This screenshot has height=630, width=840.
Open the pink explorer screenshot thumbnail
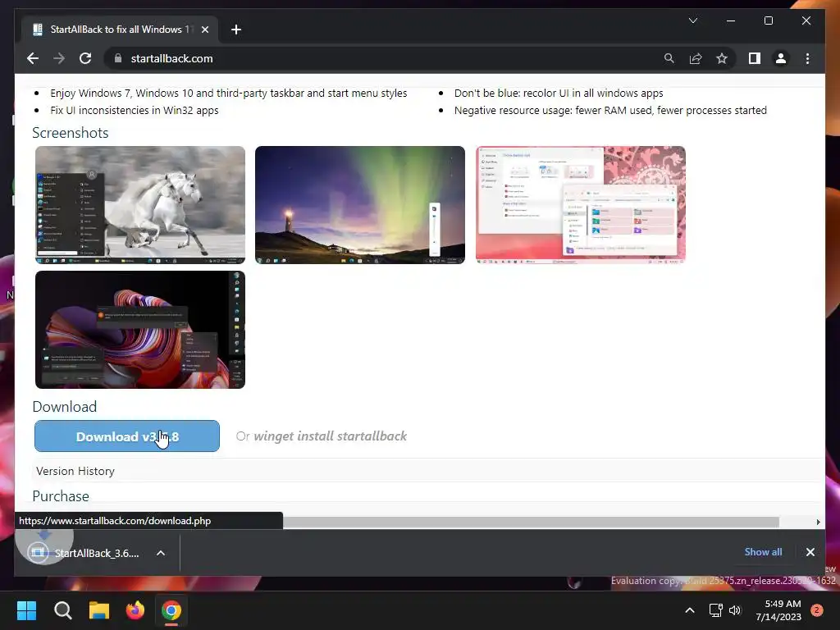[x=581, y=204]
